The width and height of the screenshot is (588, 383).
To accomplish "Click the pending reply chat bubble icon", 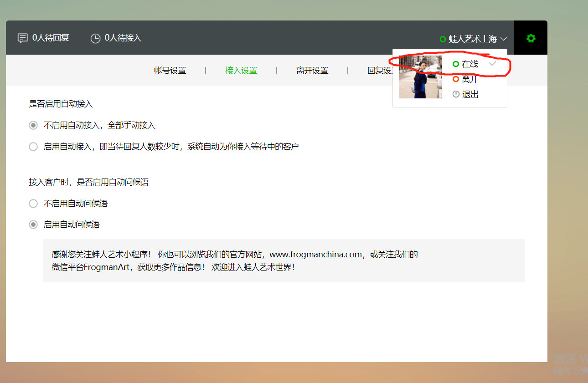I will coord(22,38).
